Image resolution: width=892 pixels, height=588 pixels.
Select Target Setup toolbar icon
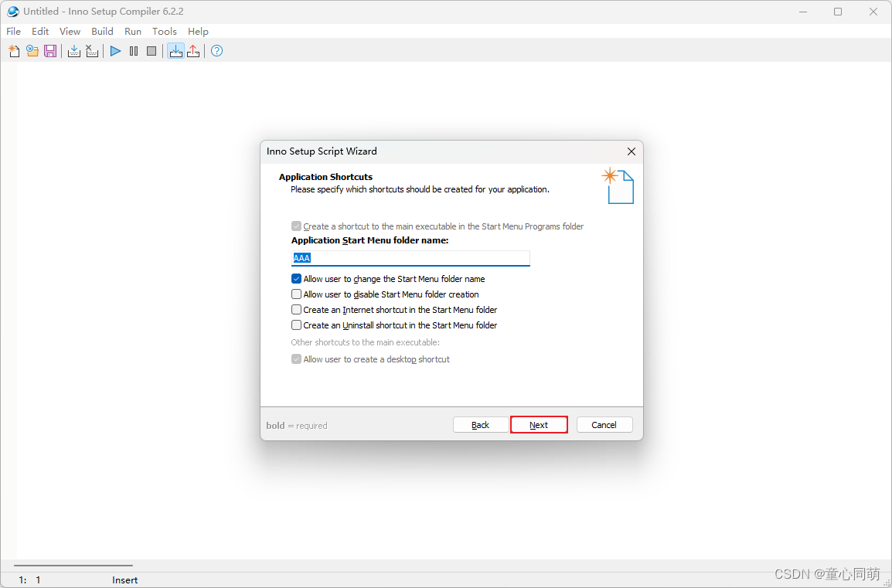175,51
